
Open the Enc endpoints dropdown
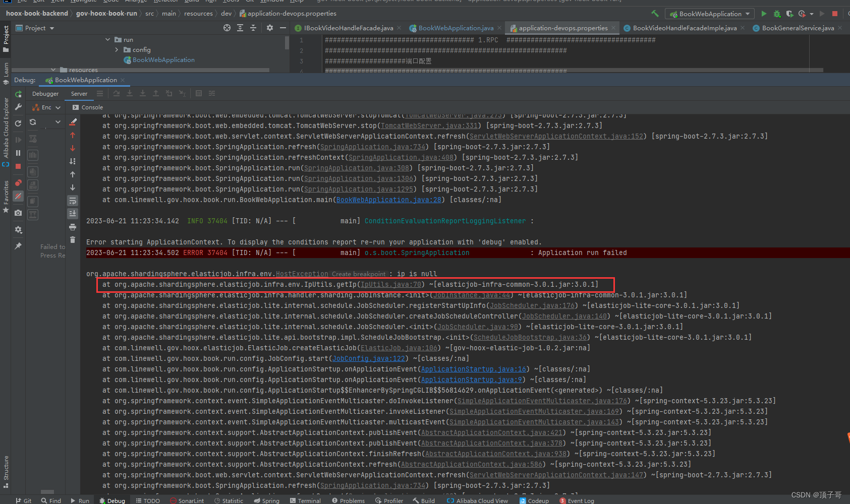(x=46, y=107)
